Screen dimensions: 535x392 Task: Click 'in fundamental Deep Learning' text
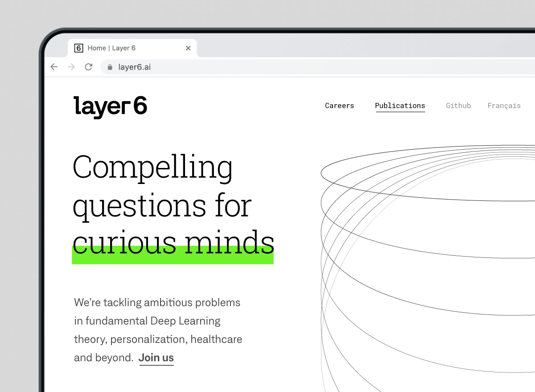point(147,321)
